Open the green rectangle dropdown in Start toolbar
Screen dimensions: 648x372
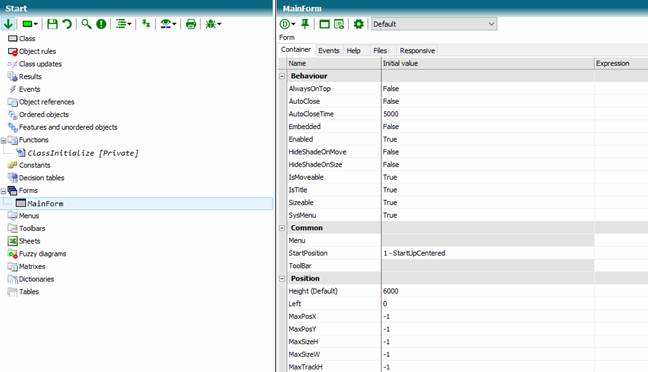pyautogui.click(x=30, y=24)
